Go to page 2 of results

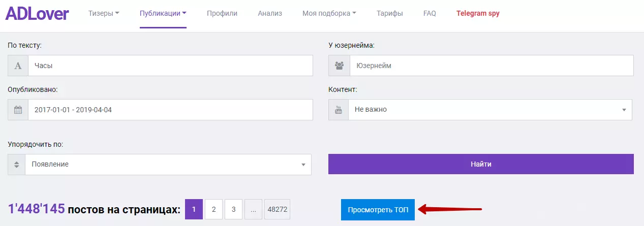point(213,209)
